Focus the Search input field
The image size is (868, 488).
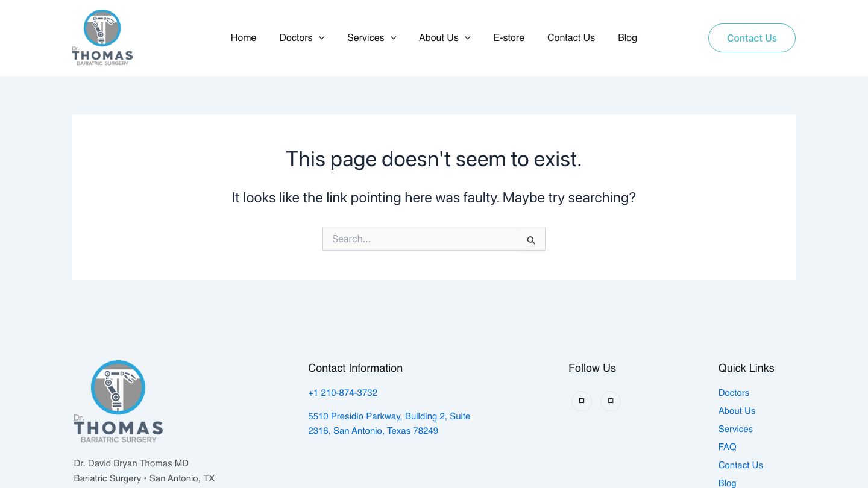tap(422, 239)
